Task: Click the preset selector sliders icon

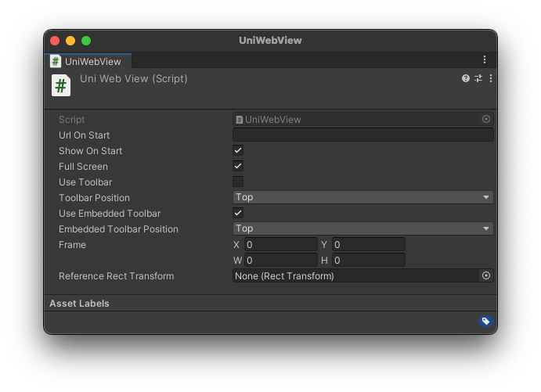Action: (x=478, y=78)
